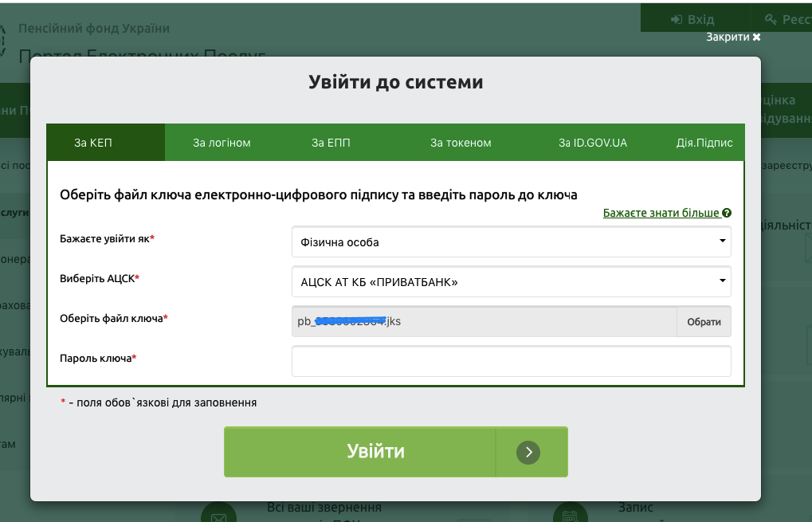
Task: Open the АЦСК АТ КБ ПРИВАТБАНК dropdown
Action: click(x=510, y=281)
